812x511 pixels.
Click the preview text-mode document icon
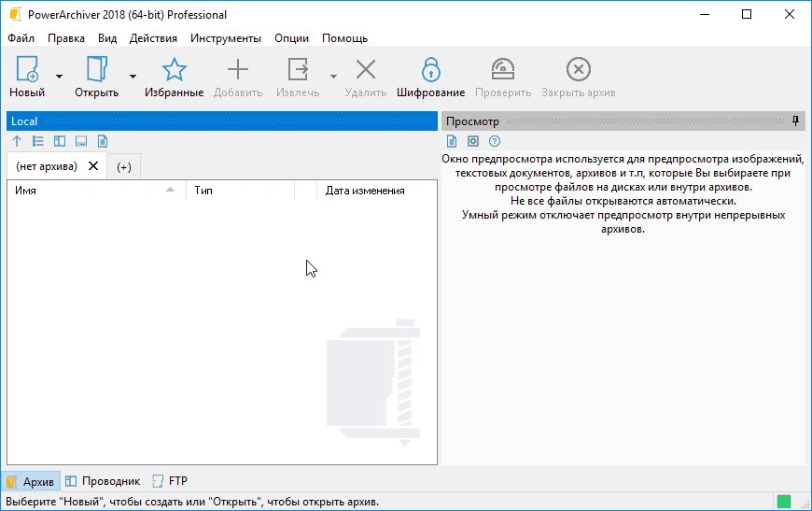[452, 141]
